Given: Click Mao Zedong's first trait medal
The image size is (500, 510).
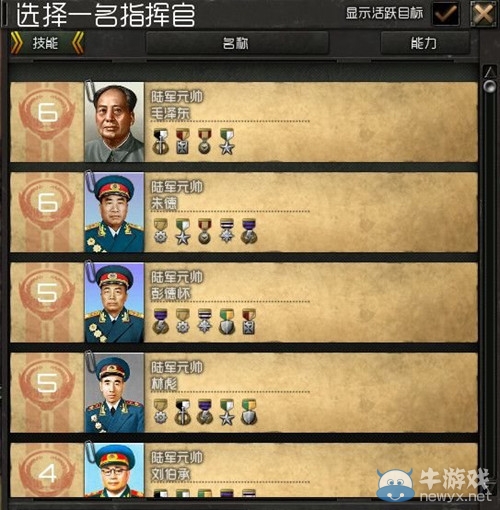Looking at the screenshot, I should click(x=161, y=142).
